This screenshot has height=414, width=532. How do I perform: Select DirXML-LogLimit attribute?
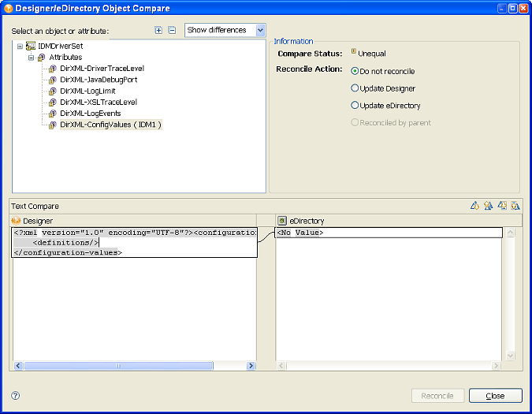[x=87, y=91]
